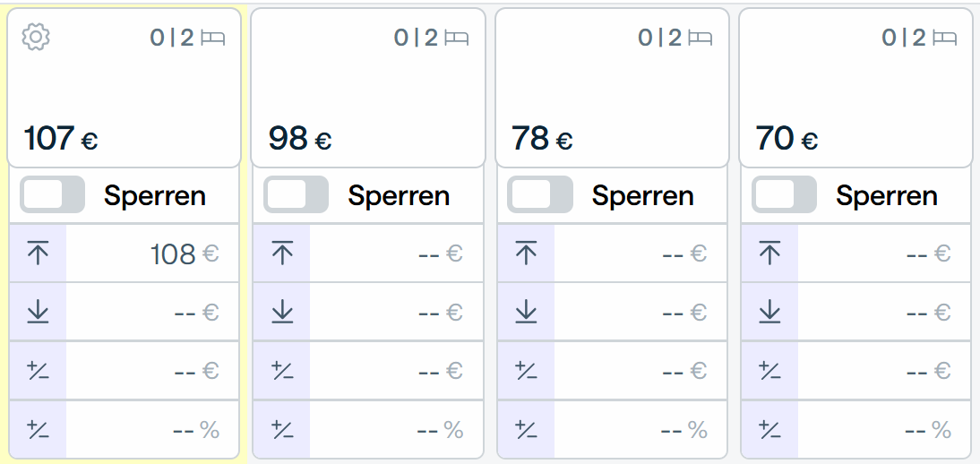The image size is (980, 464).
Task: Click minimum price field in 107 € column
Action: pyautogui.click(x=152, y=312)
